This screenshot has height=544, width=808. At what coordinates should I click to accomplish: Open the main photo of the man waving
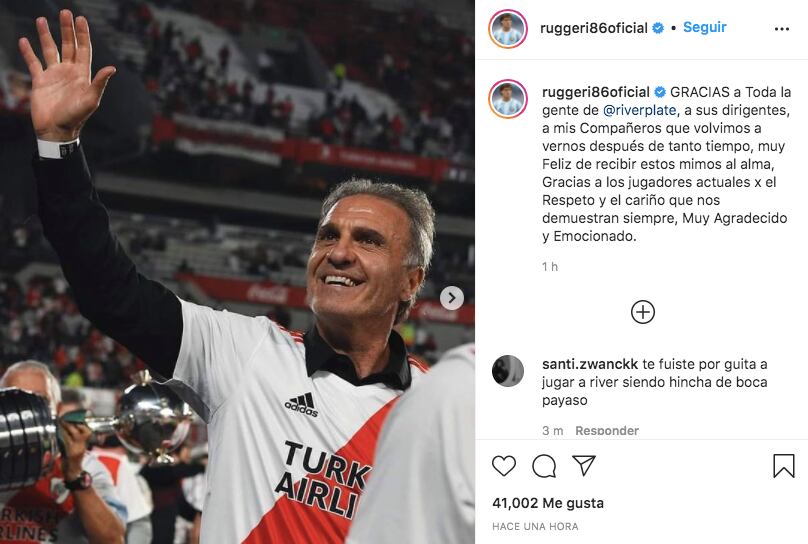click(237, 272)
